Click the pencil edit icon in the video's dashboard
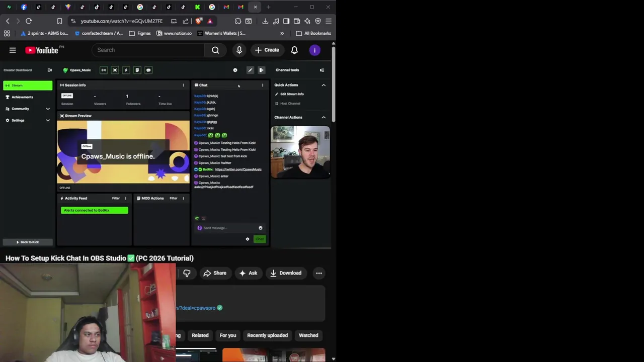Image resolution: width=644 pixels, height=362 pixels. [x=250, y=70]
